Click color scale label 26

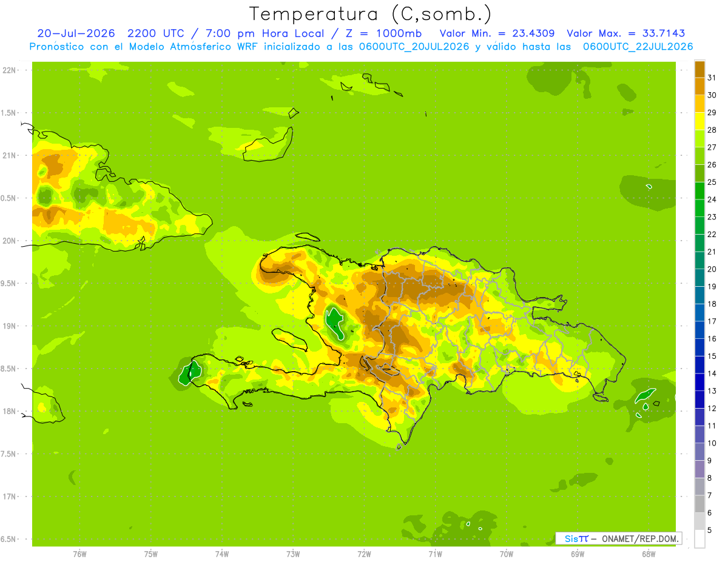[712, 165]
